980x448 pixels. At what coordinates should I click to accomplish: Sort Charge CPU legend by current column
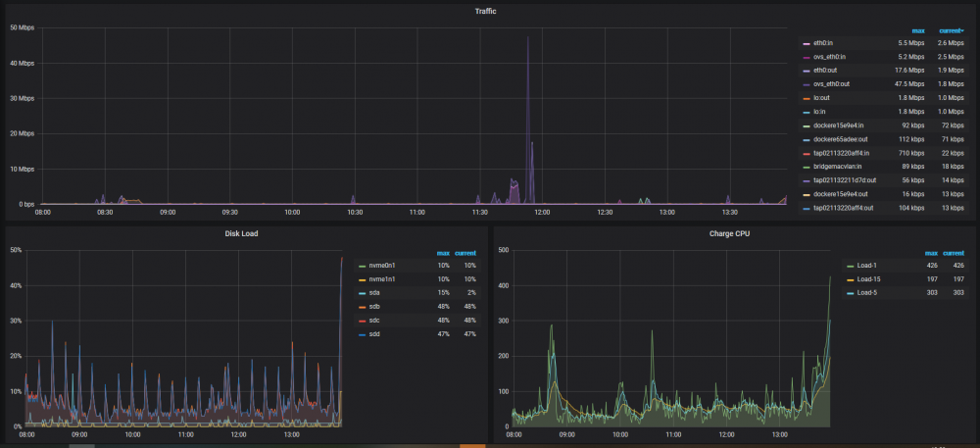(x=956, y=253)
